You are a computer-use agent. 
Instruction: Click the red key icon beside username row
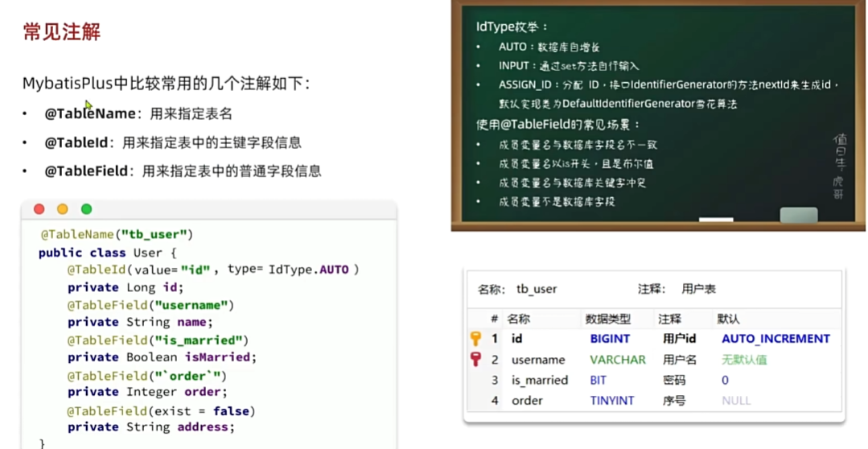pyautogui.click(x=475, y=360)
